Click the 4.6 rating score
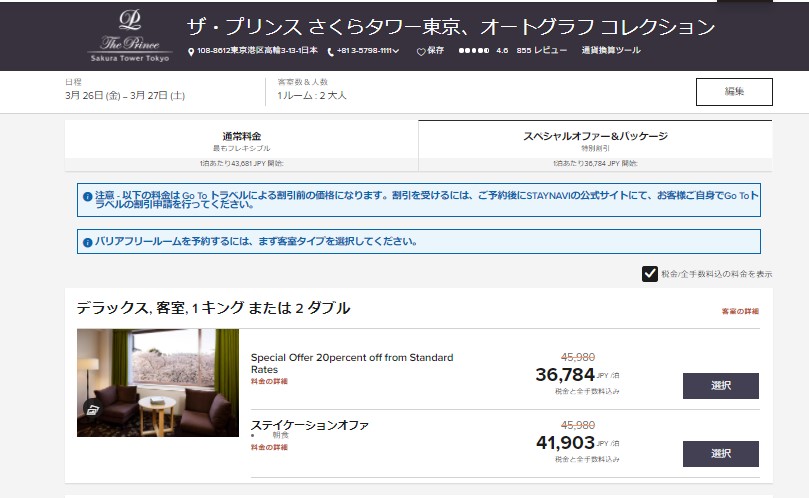This screenshot has height=498, width=809. [x=502, y=51]
